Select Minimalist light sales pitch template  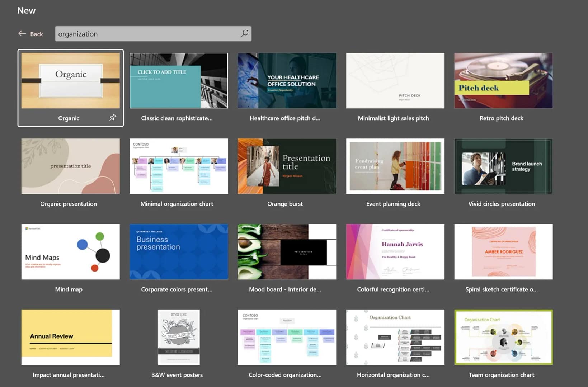point(395,81)
